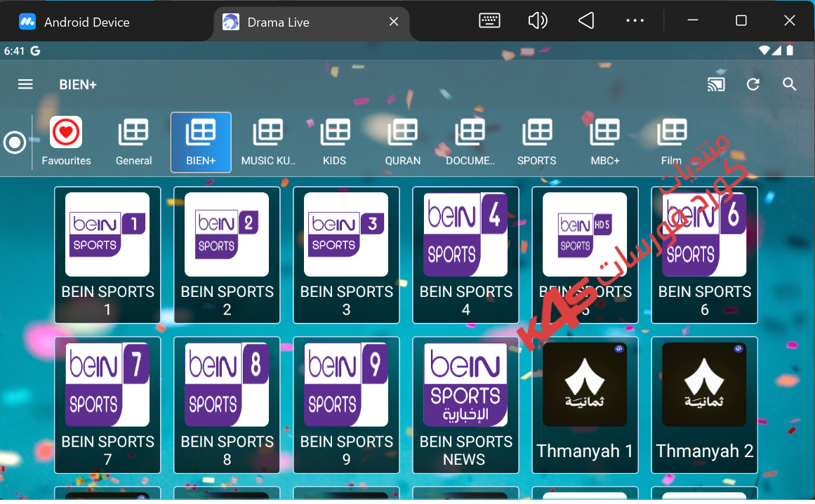Click the battery status icon
The image size is (815, 504).
790,51
